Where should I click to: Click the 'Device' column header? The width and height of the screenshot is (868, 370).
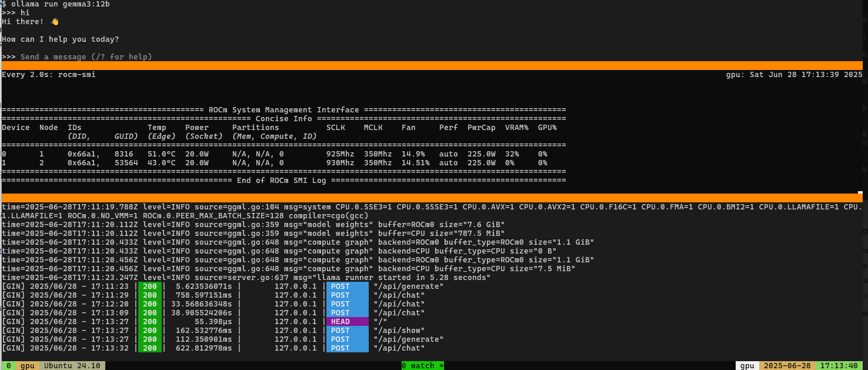pyautogui.click(x=16, y=128)
